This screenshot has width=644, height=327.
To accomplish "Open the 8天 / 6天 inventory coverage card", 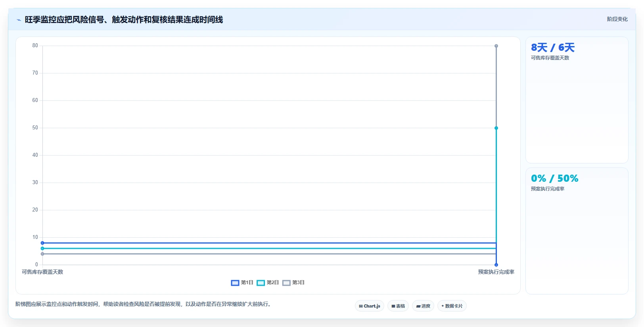I will click(x=577, y=100).
